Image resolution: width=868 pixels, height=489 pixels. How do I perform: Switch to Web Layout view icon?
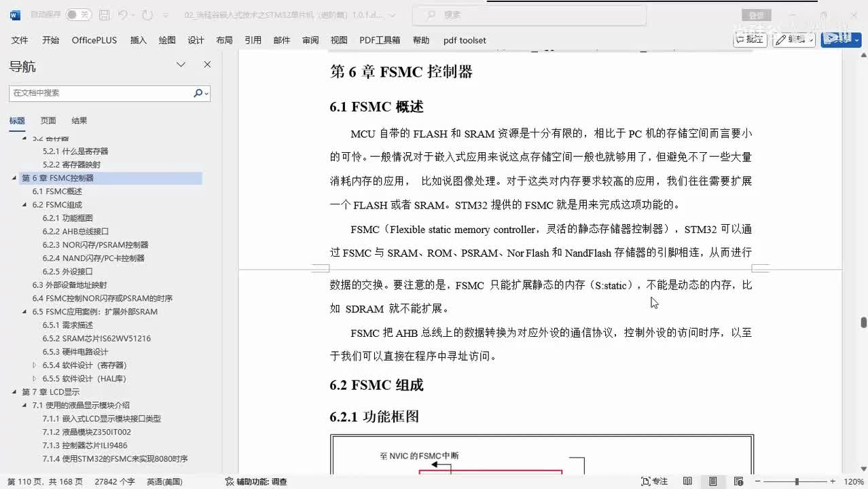[738, 482]
